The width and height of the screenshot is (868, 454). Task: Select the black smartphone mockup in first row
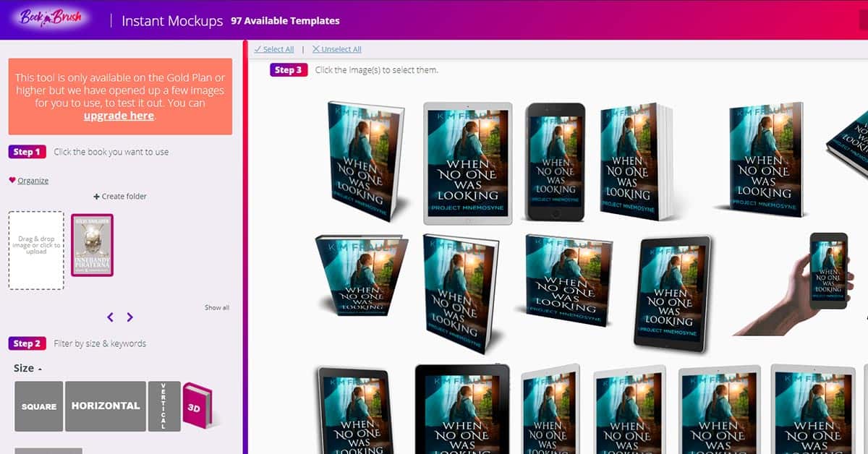click(556, 161)
